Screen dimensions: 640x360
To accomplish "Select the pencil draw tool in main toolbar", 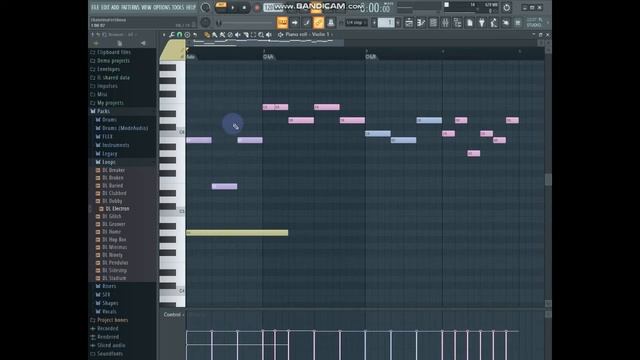I will [306, 22].
